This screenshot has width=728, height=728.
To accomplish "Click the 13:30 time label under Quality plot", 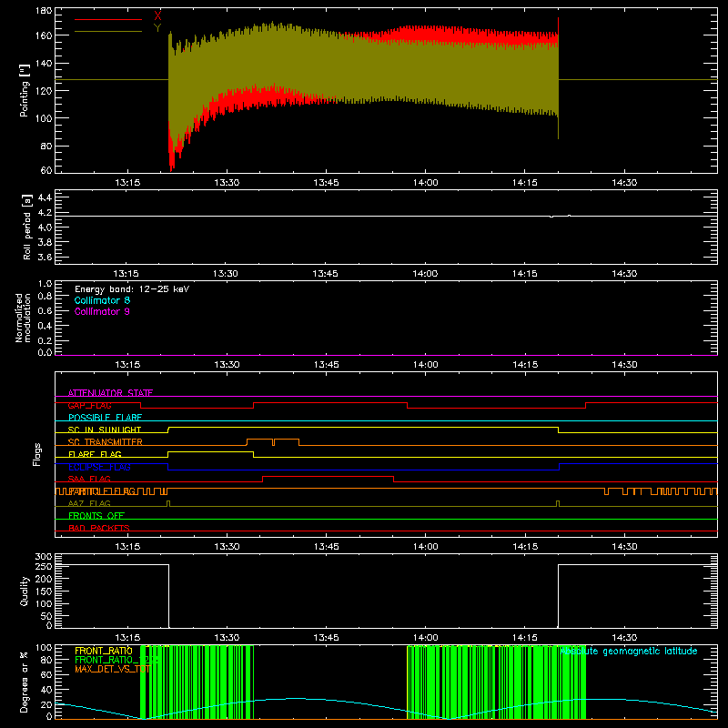I will point(227,638).
